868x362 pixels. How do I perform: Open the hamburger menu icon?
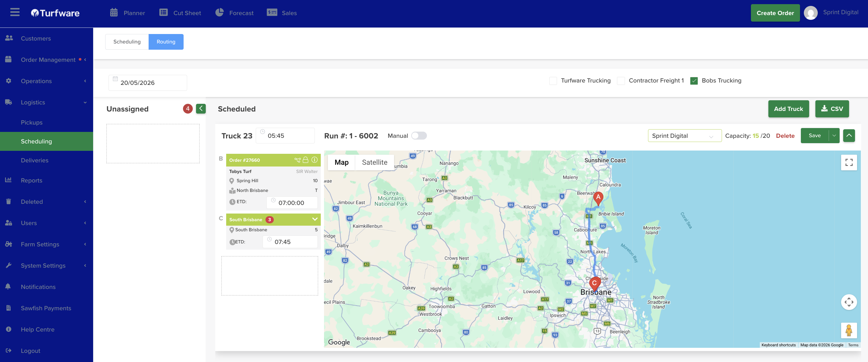coord(15,13)
